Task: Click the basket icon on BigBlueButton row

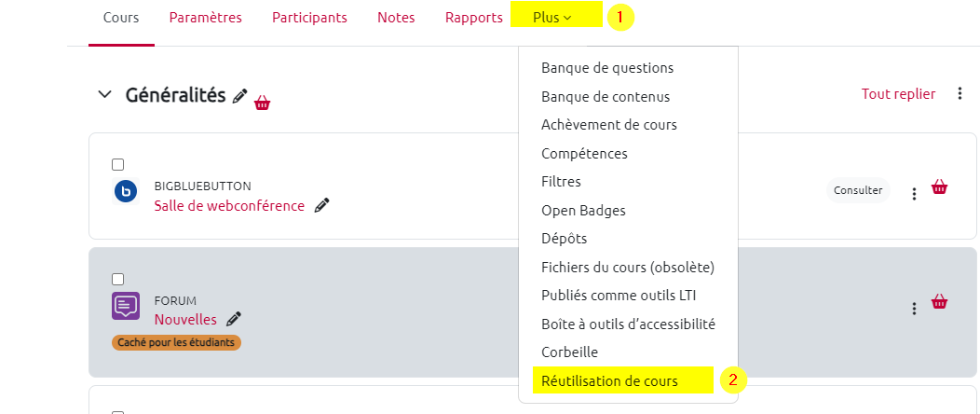Action: click(x=939, y=187)
